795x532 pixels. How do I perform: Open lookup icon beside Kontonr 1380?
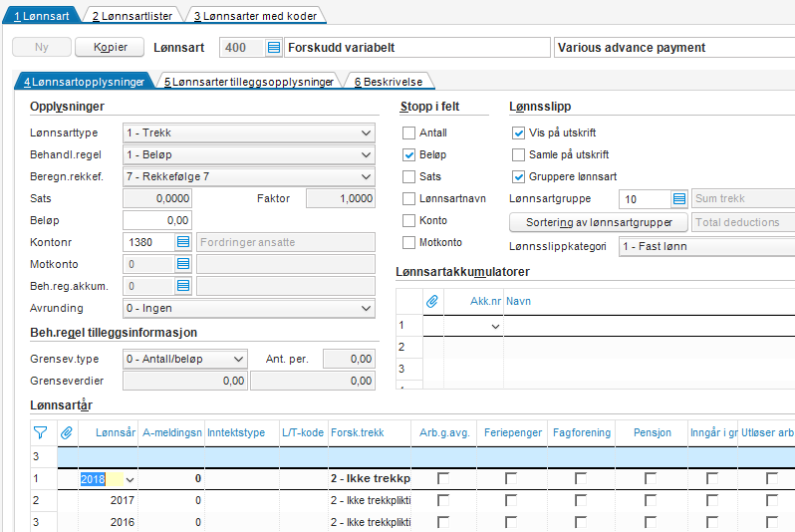(x=183, y=242)
